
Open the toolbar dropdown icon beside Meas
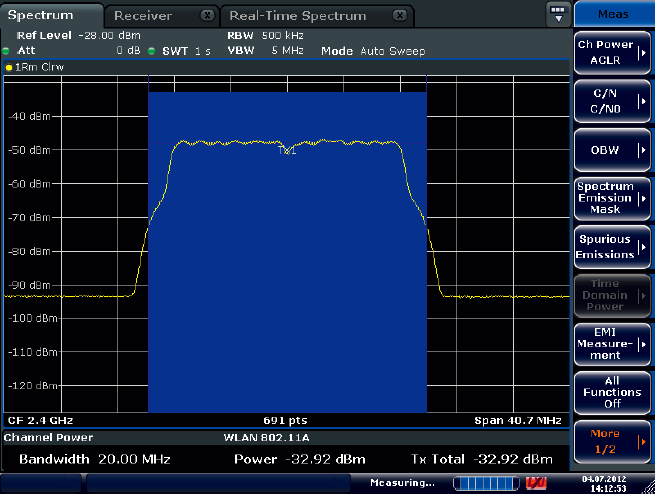click(558, 14)
